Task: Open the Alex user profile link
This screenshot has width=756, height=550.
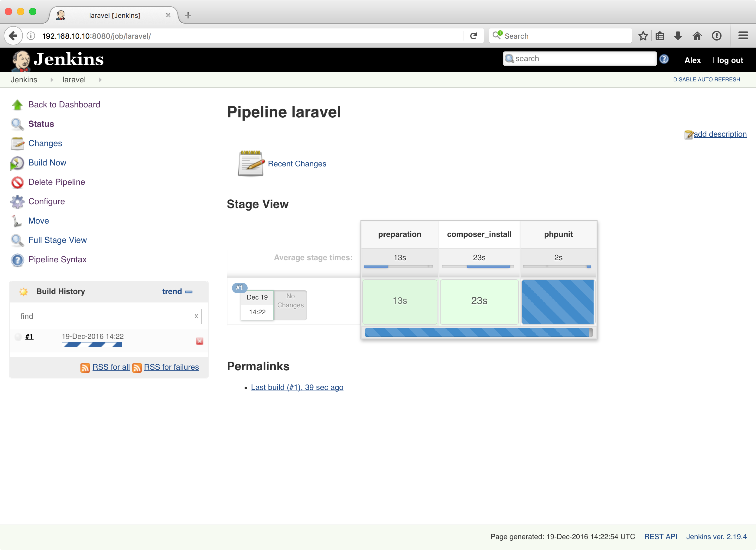Action: pyautogui.click(x=692, y=61)
